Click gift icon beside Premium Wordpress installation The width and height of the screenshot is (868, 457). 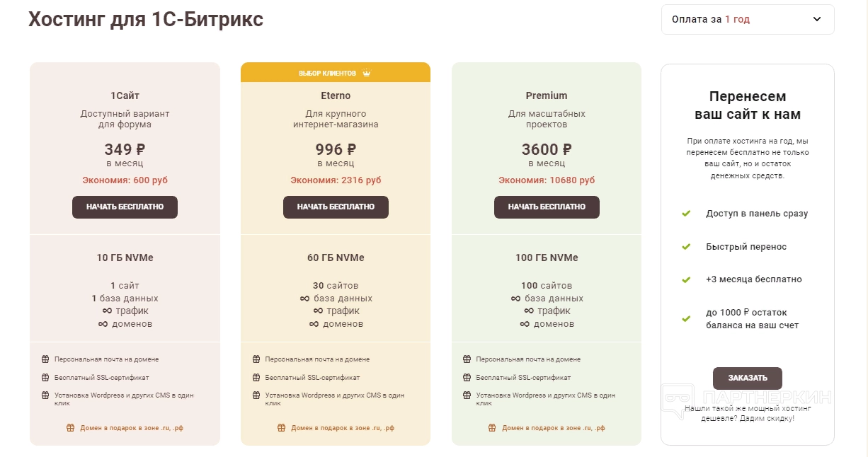[467, 395]
